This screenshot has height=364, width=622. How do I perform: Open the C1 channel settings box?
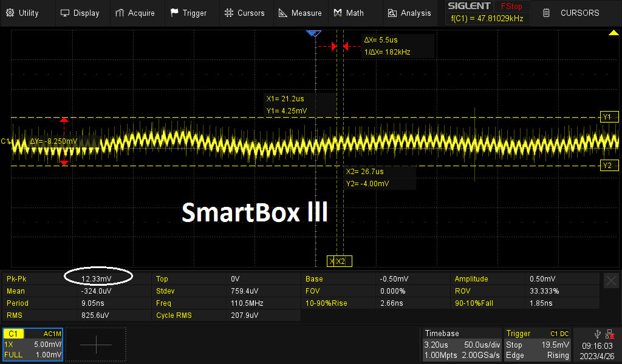pyautogui.click(x=33, y=344)
